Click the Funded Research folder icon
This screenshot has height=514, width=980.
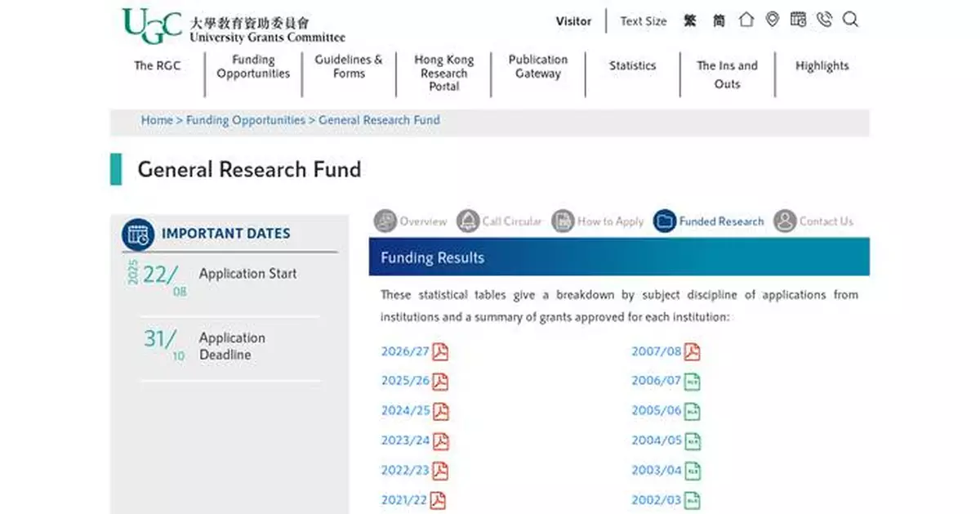point(665,221)
